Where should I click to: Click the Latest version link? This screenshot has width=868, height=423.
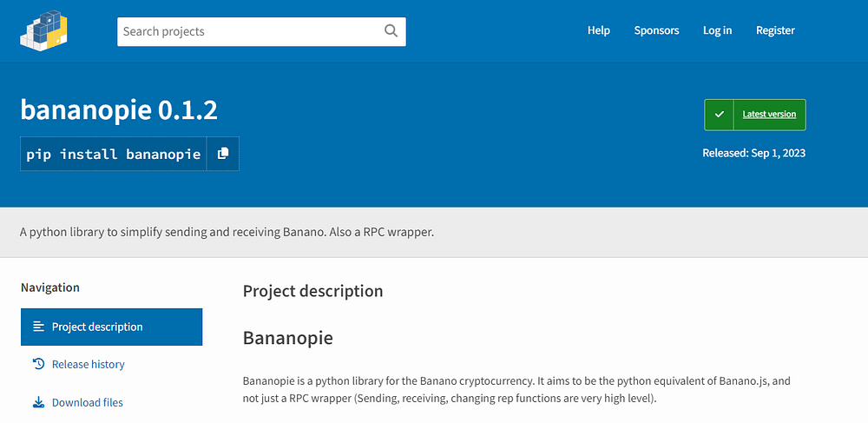point(769,115)
